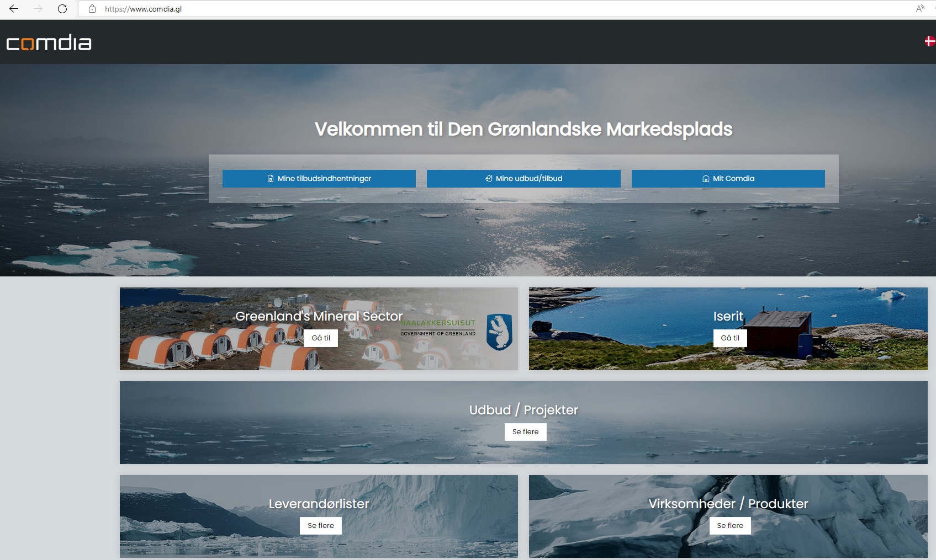Click Se flere under Udbud / Projekter
This screenshot has height=560, width=936.
click(526, 432)
